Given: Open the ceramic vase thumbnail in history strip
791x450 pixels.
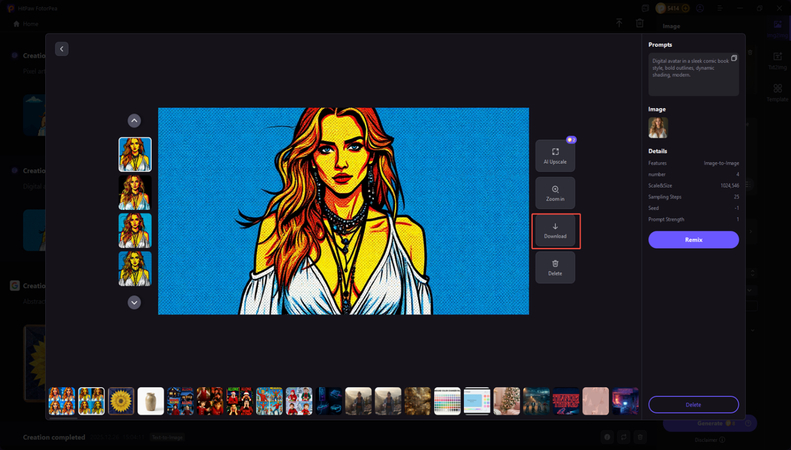Looking at the screenshot, I should 151,401.
